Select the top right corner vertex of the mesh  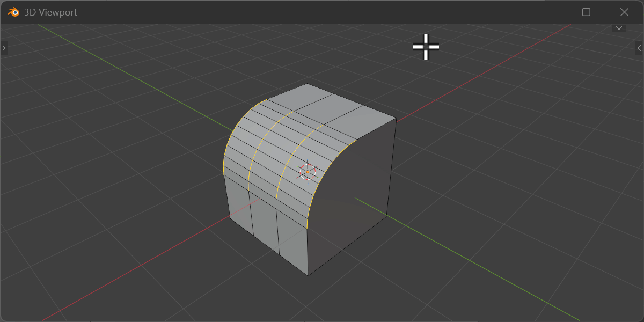pos(396,119)
